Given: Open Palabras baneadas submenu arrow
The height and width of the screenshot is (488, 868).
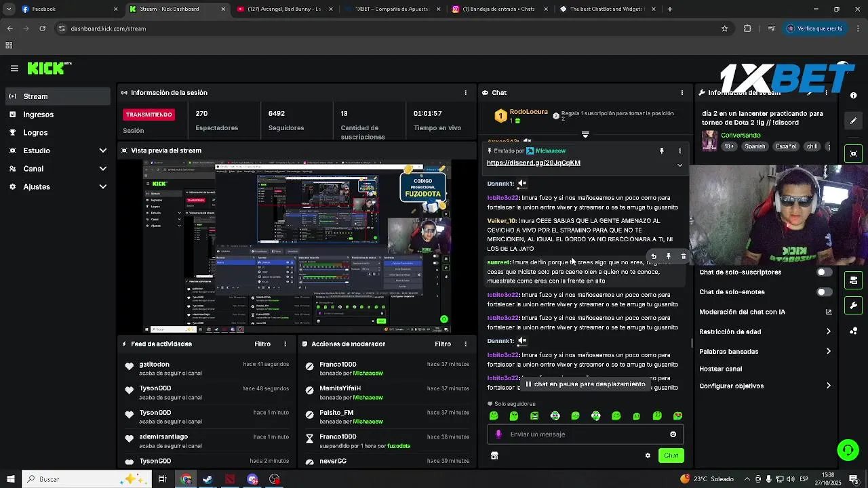Looking at the screenshot, I should click(x=828, y=352).
